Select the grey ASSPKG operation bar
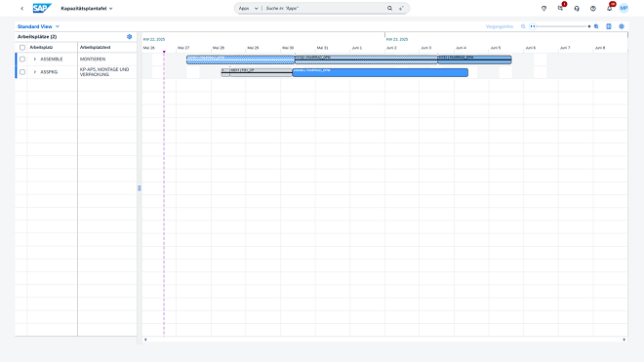This screenshot has width=644, height=362. click(x=261, y=73)
